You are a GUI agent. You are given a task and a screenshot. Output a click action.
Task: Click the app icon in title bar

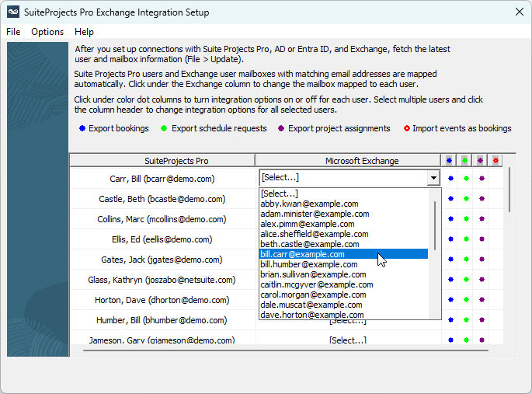(13, 12)
